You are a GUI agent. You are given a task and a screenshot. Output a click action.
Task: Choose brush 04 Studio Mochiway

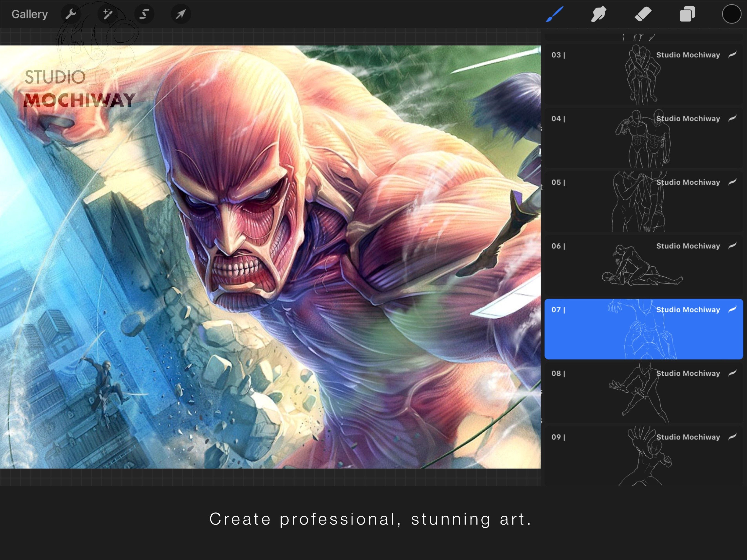tap(644, 138)
